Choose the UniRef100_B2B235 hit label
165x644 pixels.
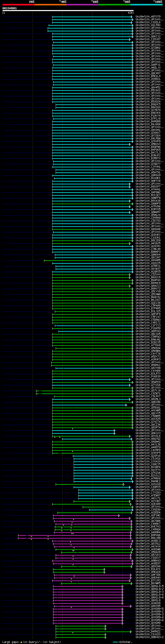point(148,343)
